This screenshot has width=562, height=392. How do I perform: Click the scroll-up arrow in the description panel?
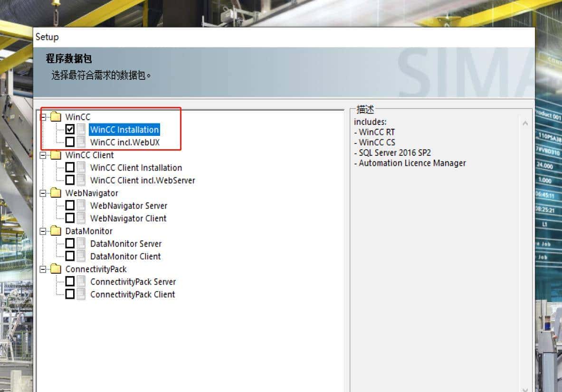tap(525, 122)
